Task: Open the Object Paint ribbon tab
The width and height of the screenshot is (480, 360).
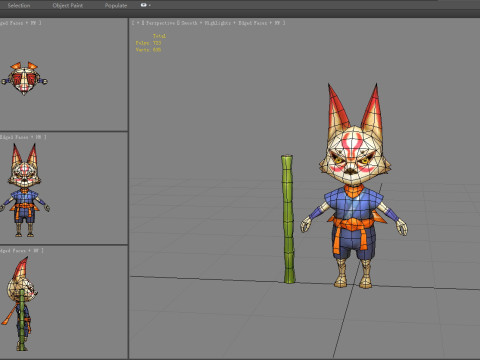Action: (x=68, y=5)
